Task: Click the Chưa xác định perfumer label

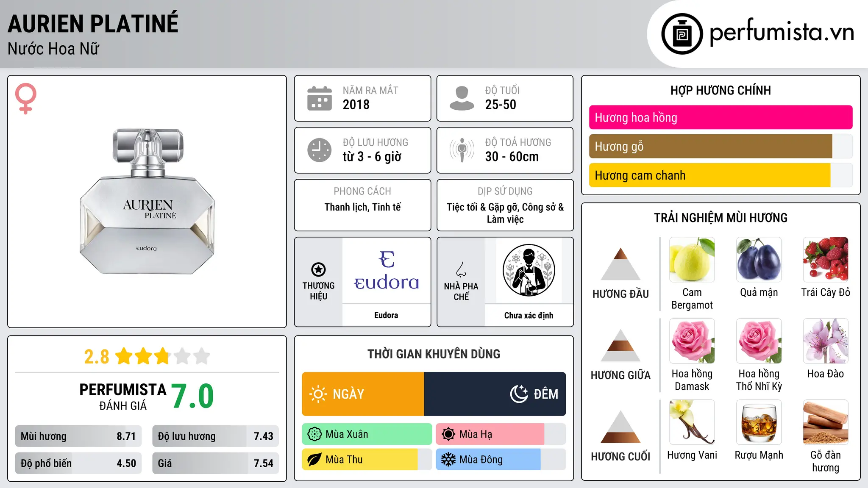Action: click(x=529, y=315)
